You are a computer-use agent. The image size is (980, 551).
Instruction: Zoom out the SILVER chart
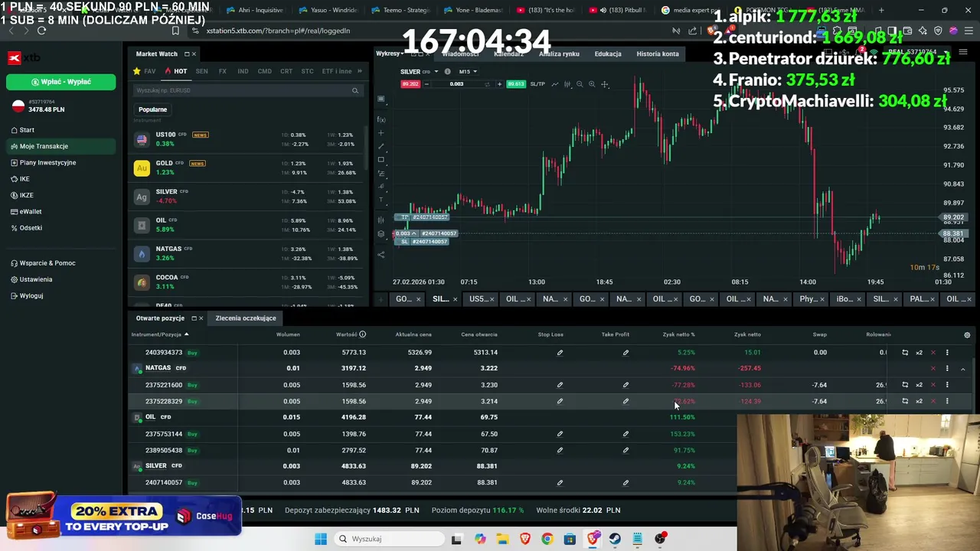(580, 84)
